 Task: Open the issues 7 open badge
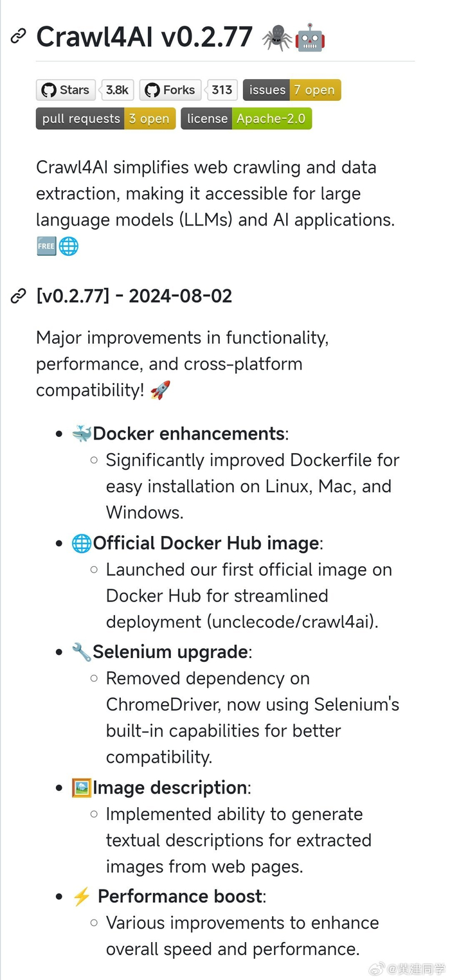[292, 90]
